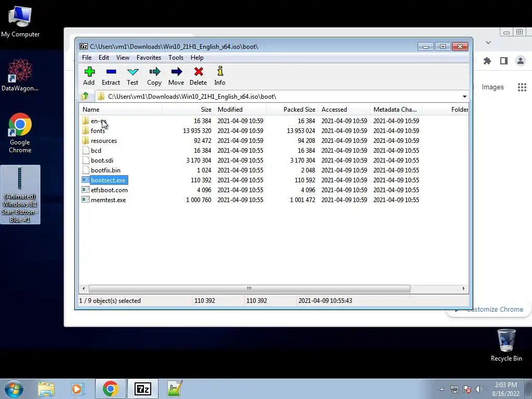Open the Favorites menu
The width and height of the screenshot is (532, 399).
coord(149,58)
